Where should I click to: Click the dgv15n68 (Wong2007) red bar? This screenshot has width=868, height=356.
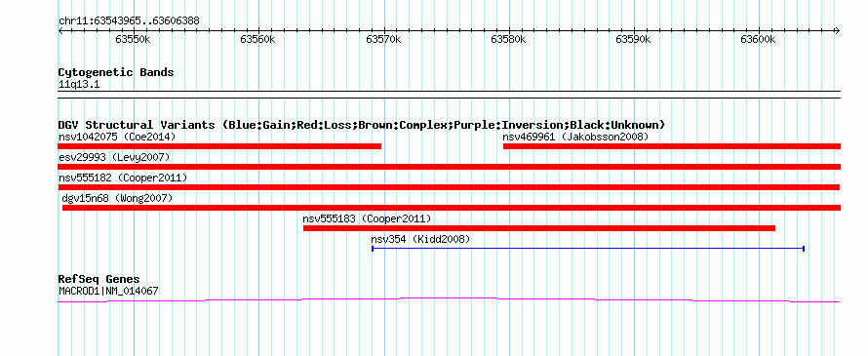[452, 208]
